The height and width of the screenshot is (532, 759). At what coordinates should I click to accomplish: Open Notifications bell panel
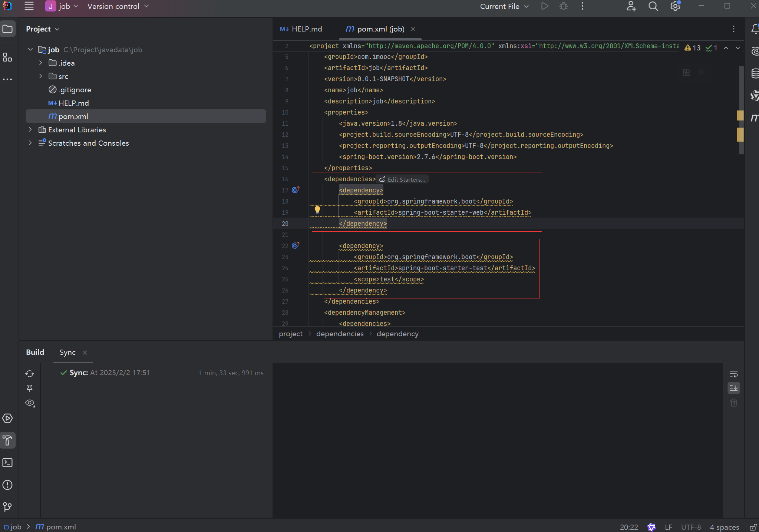pos(755,29)
